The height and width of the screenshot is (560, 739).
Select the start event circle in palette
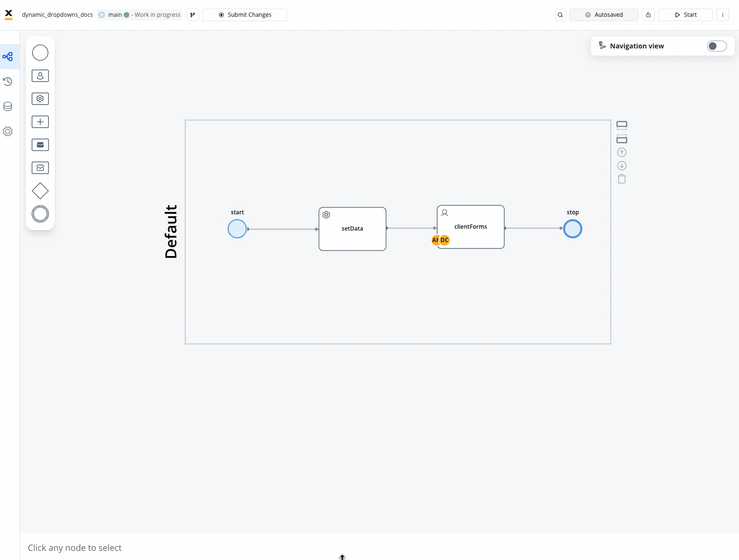pyautogui.click(x=40, y=53)
